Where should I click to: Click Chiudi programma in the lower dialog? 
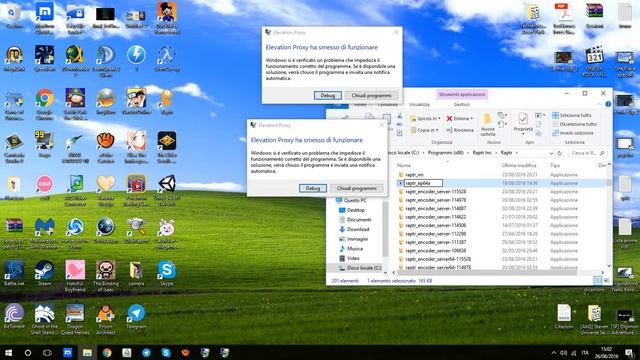pos(356,188)
